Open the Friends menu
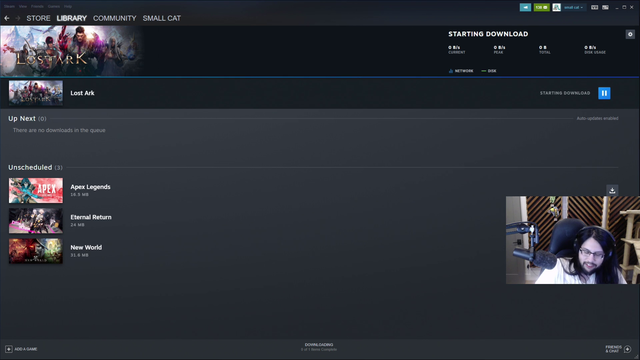This screenshot has height=360, width=640. [x=37, y=7]
